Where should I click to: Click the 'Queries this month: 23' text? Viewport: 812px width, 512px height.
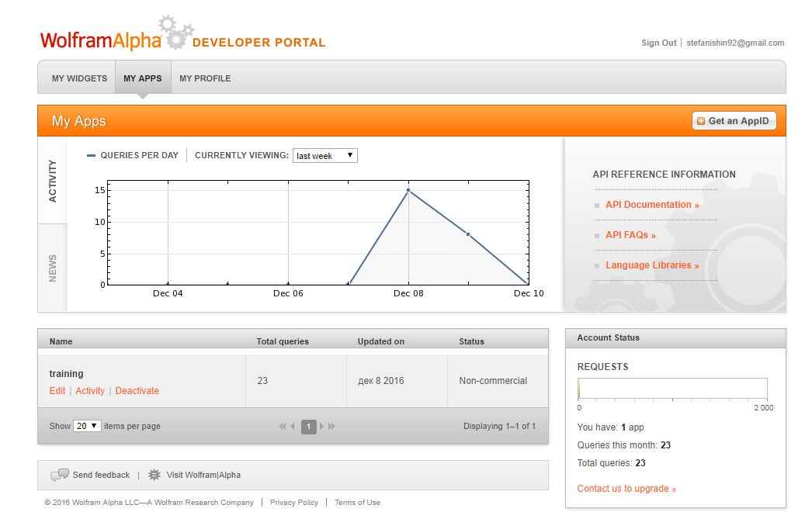coord(624,445)
